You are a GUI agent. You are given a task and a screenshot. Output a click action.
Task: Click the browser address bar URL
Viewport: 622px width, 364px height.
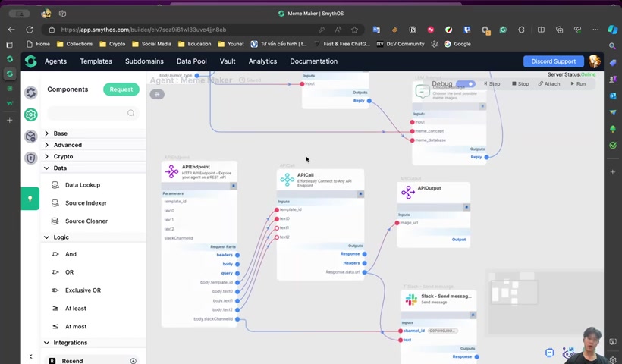(x=143, y=30)
